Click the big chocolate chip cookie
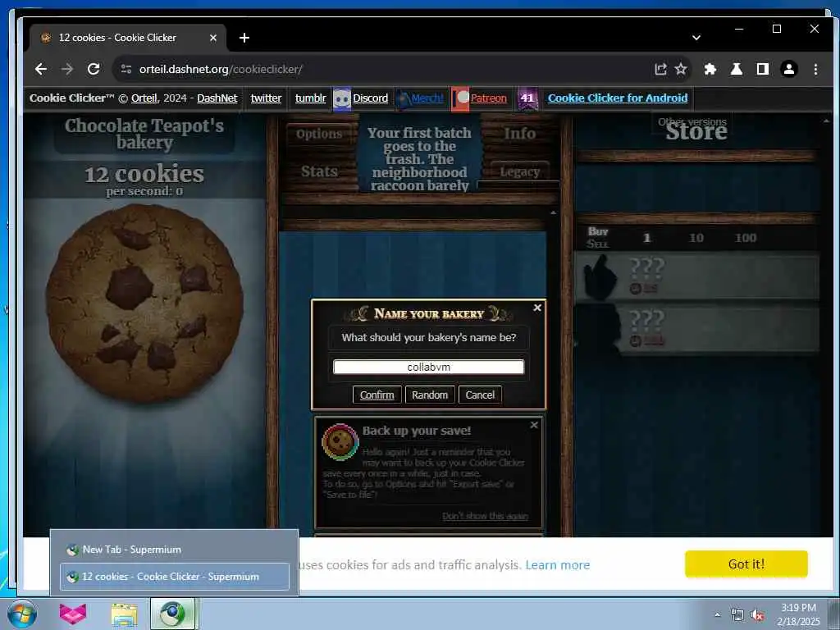 pyautogui.click(x=144, y=303)
